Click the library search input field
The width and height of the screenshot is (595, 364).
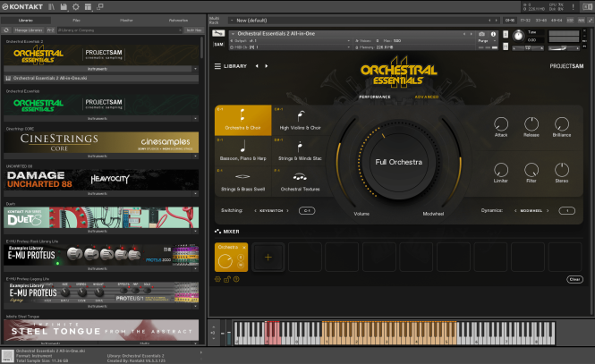(117, 30)
